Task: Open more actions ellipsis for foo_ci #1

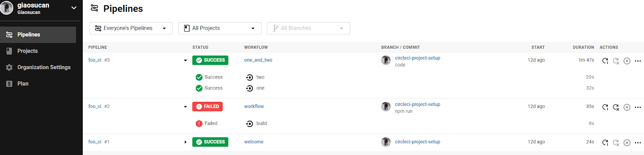Action: coord(638,143)
